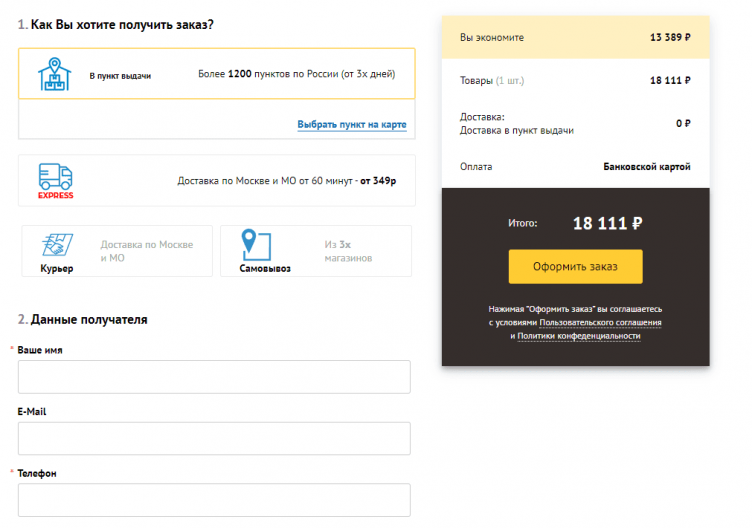
Task: Click the pickup point warehouse icon
Action: click(x=55, y=74)
